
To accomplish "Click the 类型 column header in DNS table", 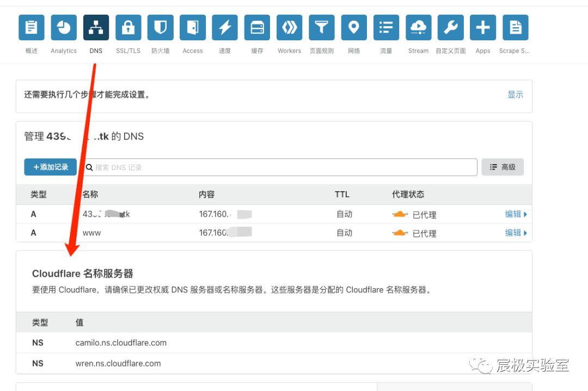I will point(39,194).
